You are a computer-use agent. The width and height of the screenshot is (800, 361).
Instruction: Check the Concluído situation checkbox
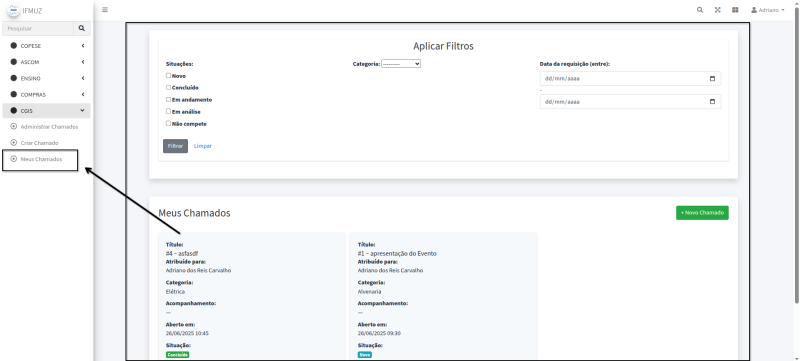tap(168, 87)
